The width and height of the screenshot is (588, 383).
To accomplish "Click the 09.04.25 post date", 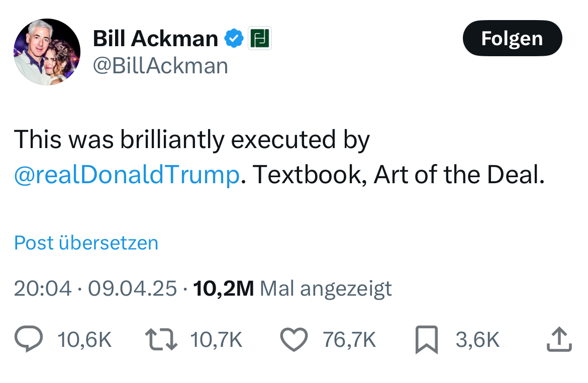I will (133, 288).
